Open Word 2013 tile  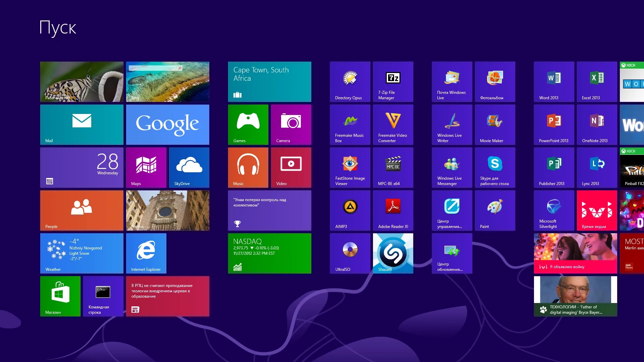pyautogui.click(x=554, y=82)
